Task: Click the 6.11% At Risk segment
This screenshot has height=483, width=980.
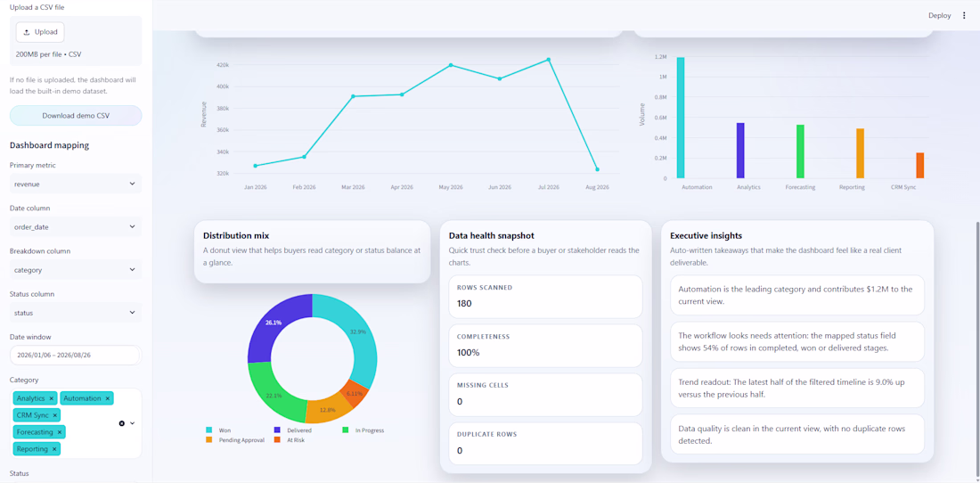Action: (355, 394)
